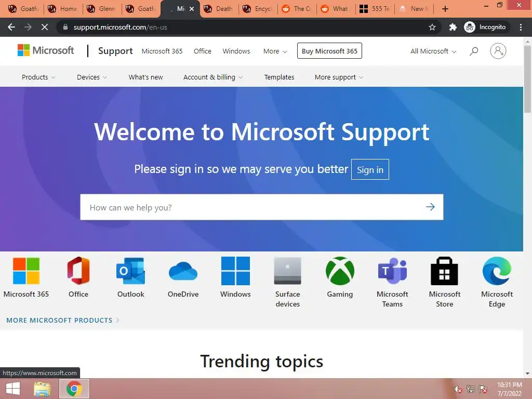Submit the help search arrow

(430, 207)
